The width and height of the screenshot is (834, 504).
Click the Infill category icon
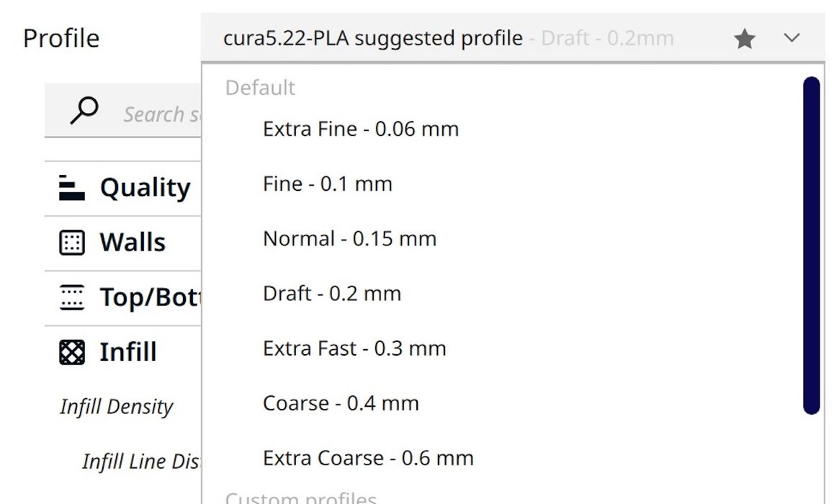point(71,352)
